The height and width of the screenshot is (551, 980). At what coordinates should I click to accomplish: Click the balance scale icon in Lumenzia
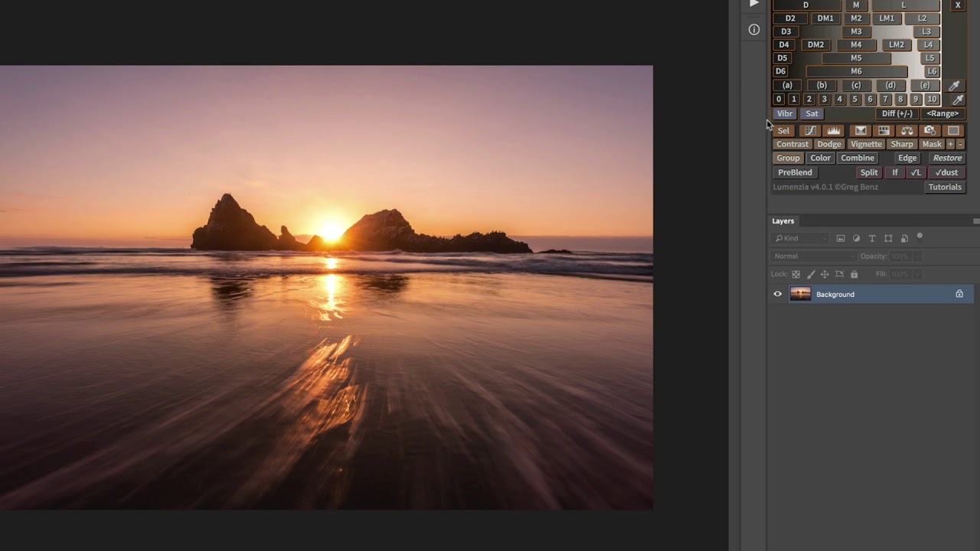[906, 131]
